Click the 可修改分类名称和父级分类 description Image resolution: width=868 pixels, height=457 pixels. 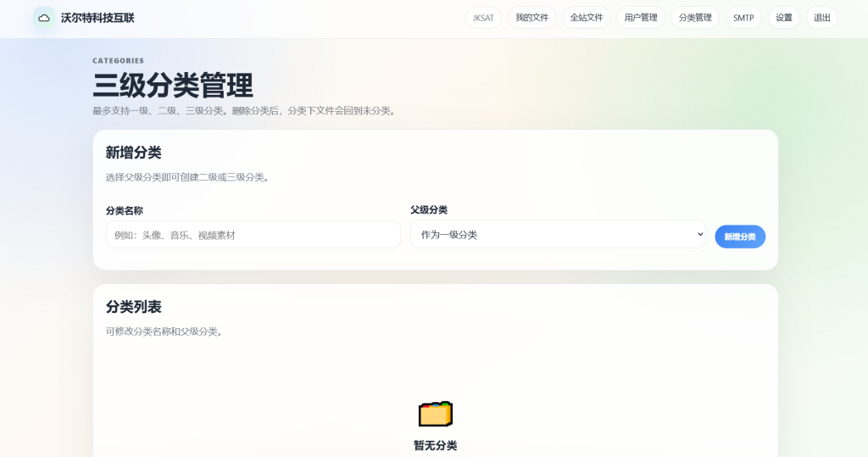click(164, 332)
